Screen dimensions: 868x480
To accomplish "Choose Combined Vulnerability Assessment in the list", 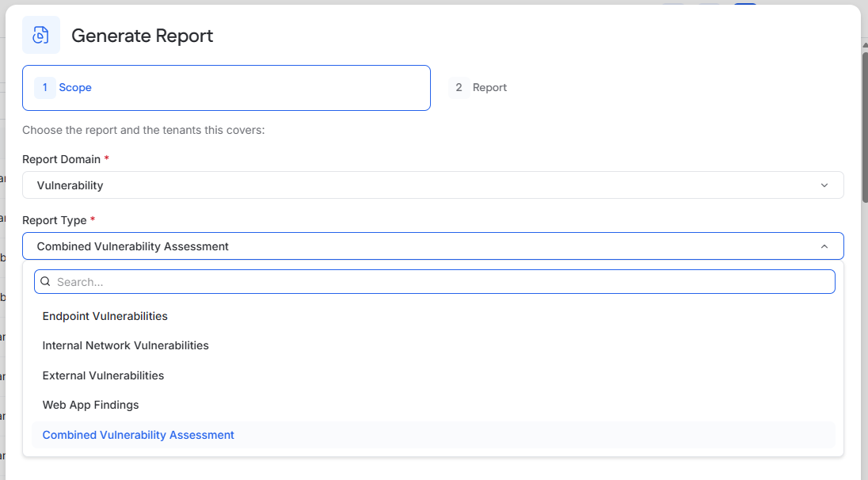I will [433, 435].
